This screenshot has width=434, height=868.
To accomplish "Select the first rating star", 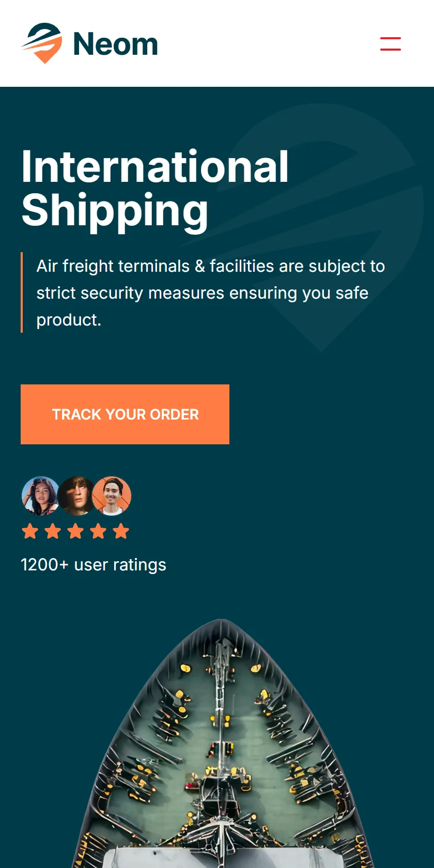I will [x=30, y=531].
